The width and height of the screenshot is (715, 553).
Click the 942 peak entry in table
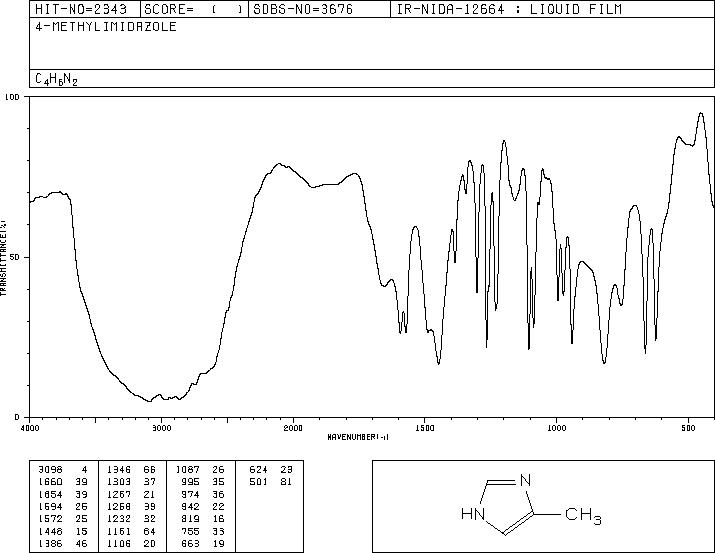click(203, 506)
